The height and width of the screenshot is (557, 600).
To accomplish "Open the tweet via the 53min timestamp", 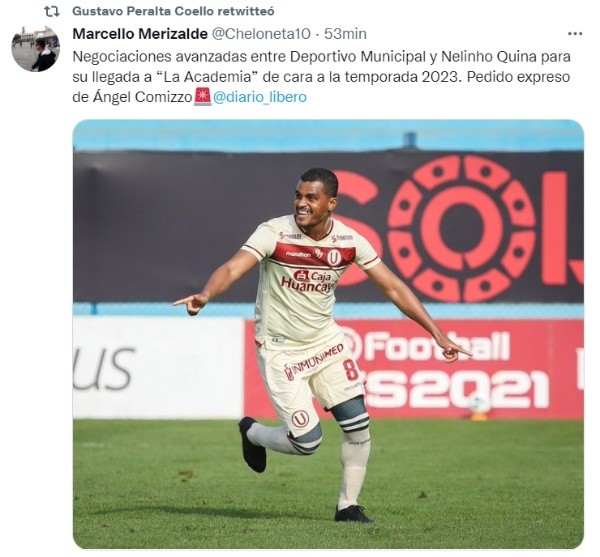I will 346,34.
